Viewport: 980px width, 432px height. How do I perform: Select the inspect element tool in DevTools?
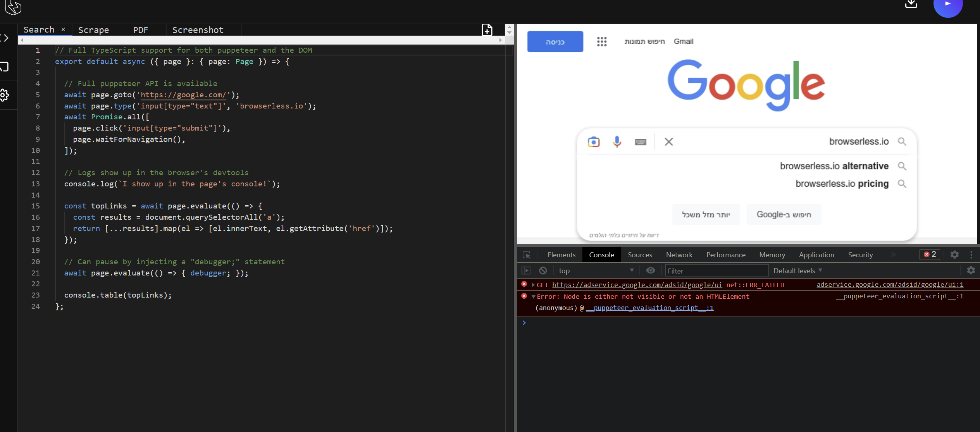[x=526, y=255]
